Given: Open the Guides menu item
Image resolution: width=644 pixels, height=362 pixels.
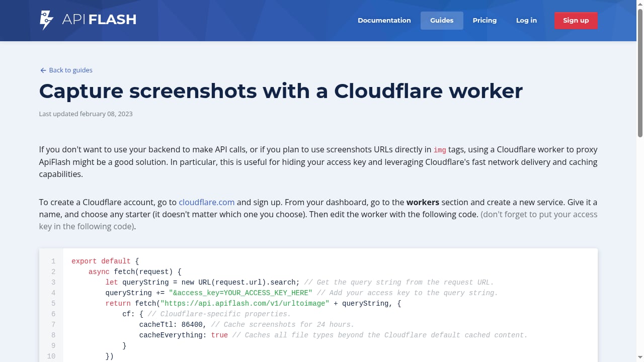Looking at the screenshot, I should click(442, 21).
